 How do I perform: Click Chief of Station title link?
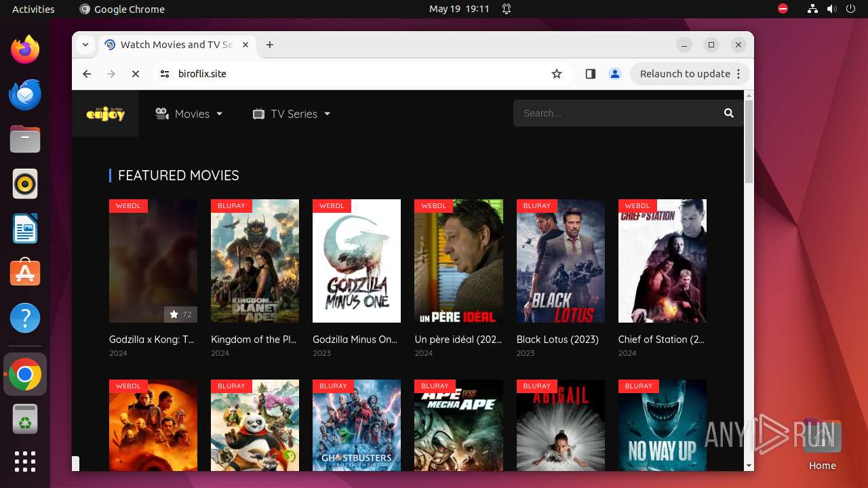[x=661, y=340]
